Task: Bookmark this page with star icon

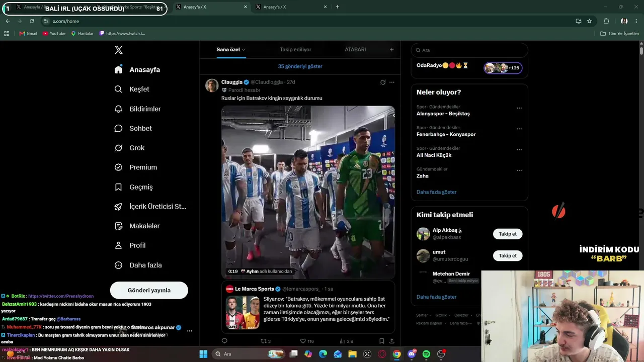Action: (589, 21)
